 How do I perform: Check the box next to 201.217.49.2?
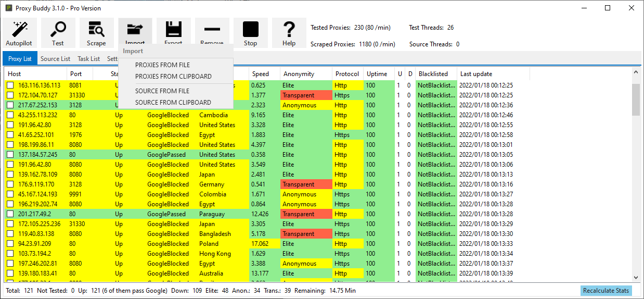10,214
